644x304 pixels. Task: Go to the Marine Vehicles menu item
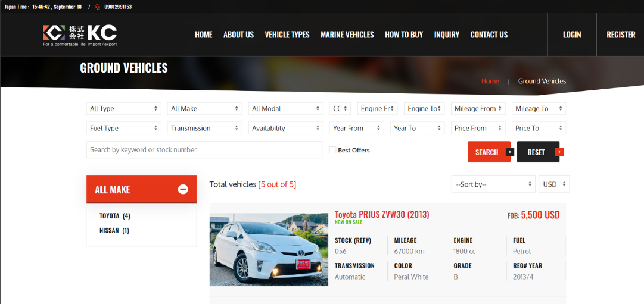tap(347, 35)
